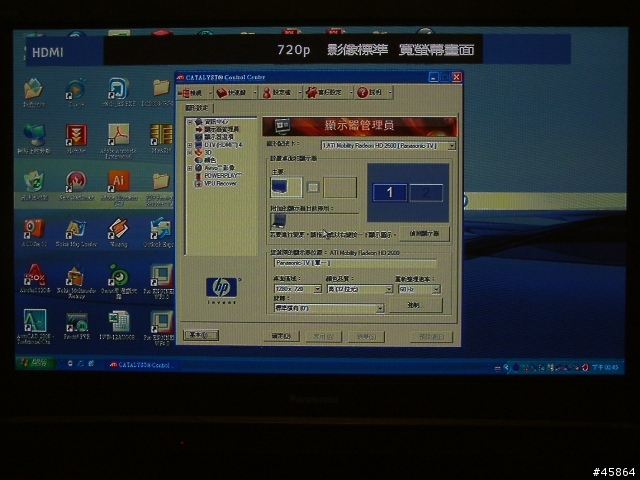640x480 pixels.
Task: Expand the arrow next to the Help menu
Action: tap(390, 93)
